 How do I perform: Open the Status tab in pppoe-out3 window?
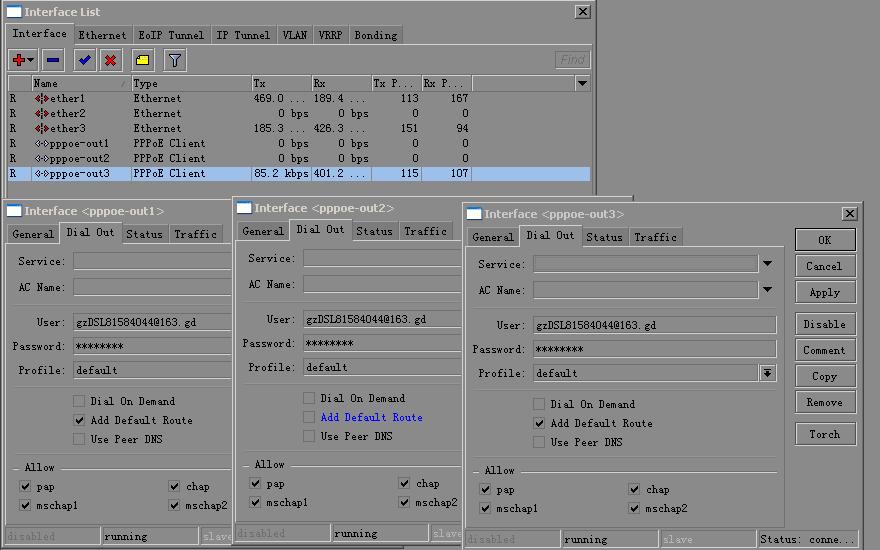coord(604,237)
